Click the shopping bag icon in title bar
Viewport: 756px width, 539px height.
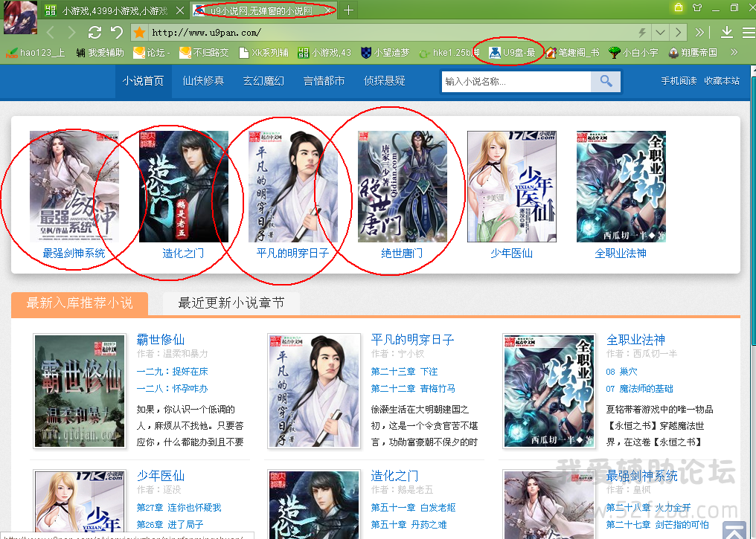679,7
